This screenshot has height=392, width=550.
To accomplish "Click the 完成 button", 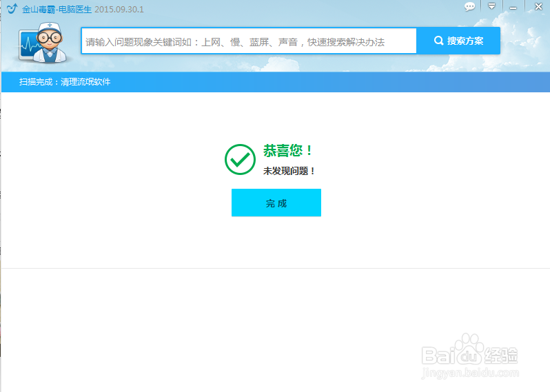I will [276, 203].
